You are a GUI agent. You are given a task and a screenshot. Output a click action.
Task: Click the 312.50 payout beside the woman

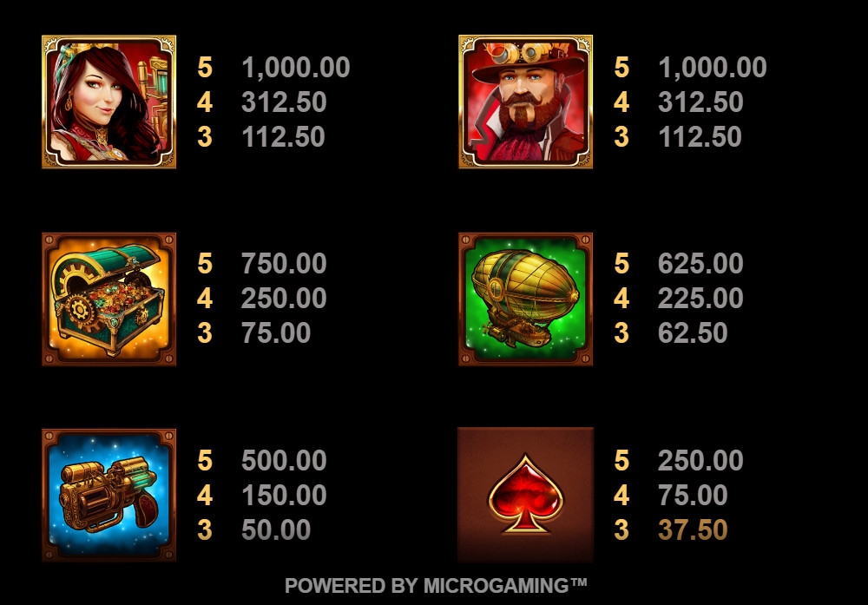[284, 102]
